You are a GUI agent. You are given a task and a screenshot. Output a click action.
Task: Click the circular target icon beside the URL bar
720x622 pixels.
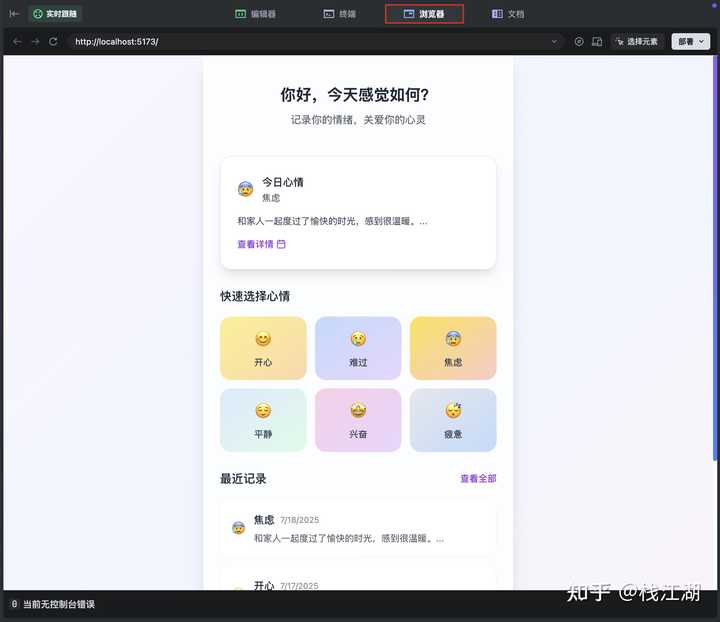(579, 41)
